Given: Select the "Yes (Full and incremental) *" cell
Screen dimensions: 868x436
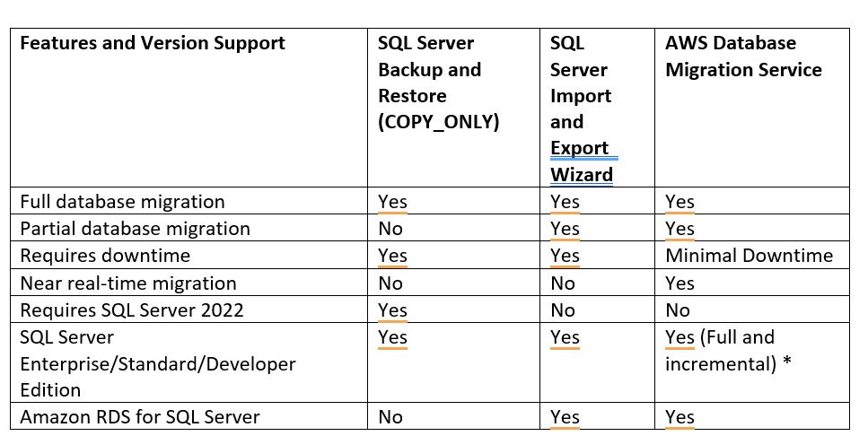Looking at the screenshot, I should click(728, 350).
